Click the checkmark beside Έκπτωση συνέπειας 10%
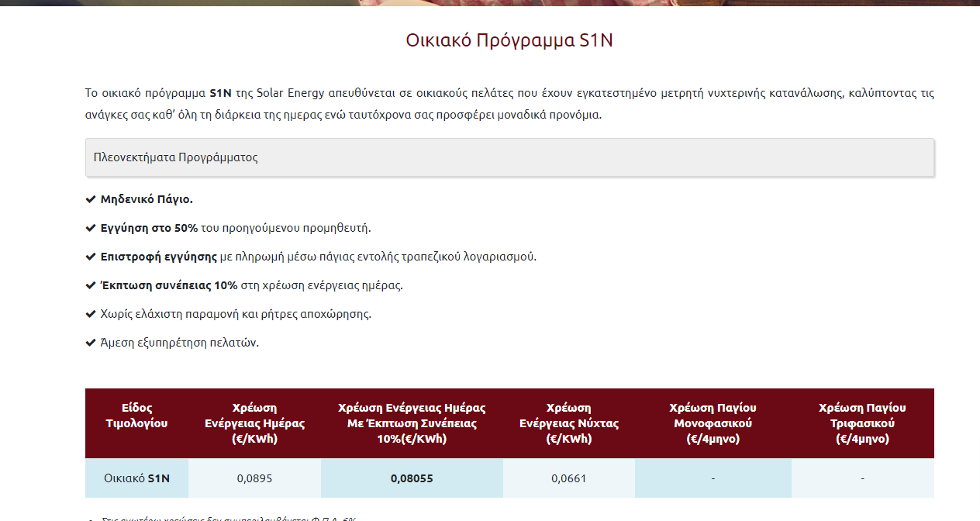This screenshot has width=980, height=521. [91, 285]
